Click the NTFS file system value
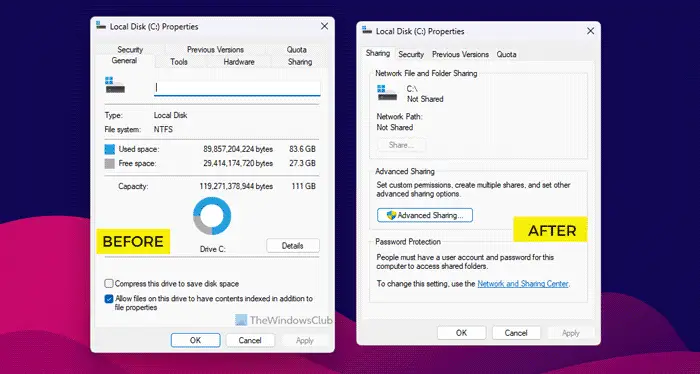 [x=163, y=129]
